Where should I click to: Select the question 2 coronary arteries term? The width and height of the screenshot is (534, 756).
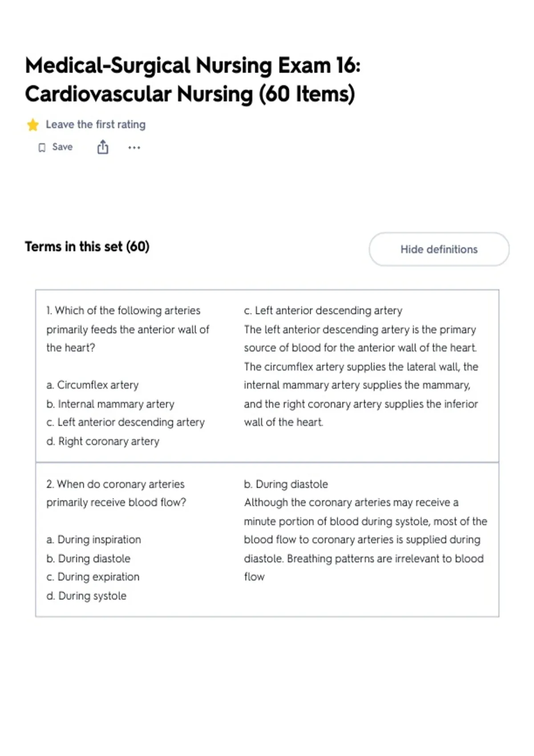[x=116, y=493]
